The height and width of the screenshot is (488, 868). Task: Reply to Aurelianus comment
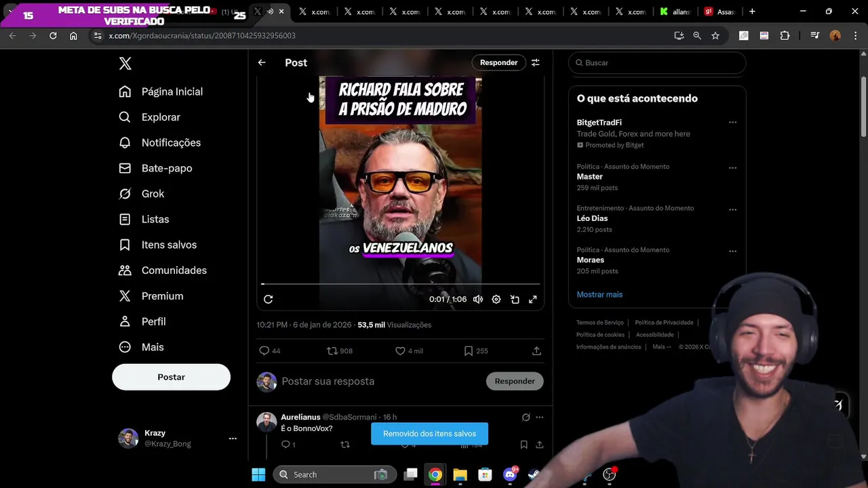click(x=285, y=445)
